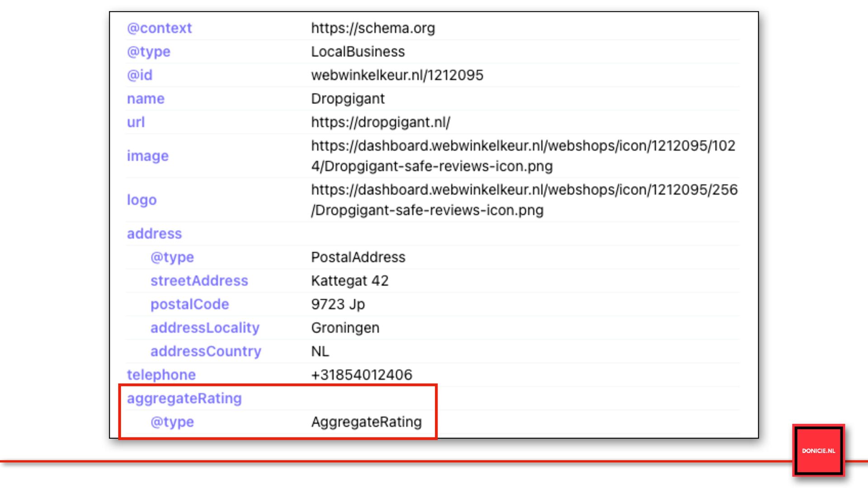This screenshot has width=868, height=488.
Task: Select the addressLocality value Groningen
Action: pyautogui.click(x=345, y=328)
